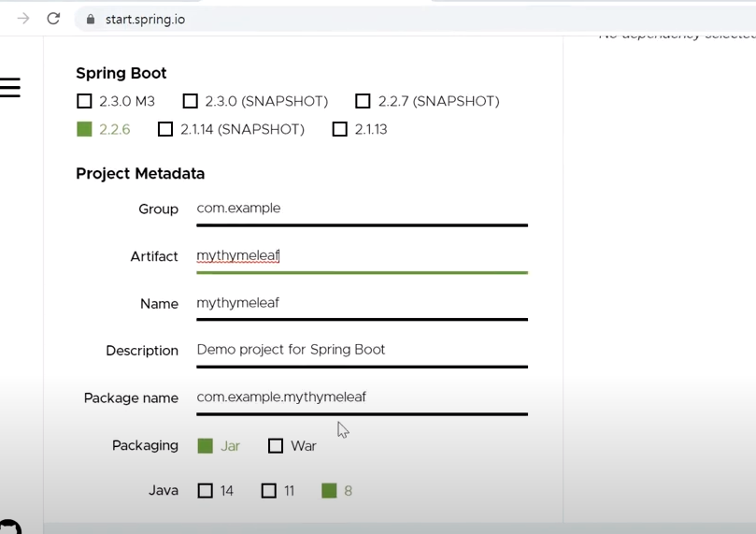
Task: Click the browser forward arrow
Action: click(22, 19)
